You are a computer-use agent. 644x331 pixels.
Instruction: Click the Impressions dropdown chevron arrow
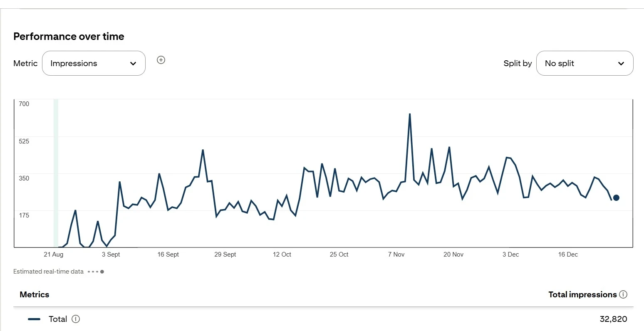click(133, 64)
